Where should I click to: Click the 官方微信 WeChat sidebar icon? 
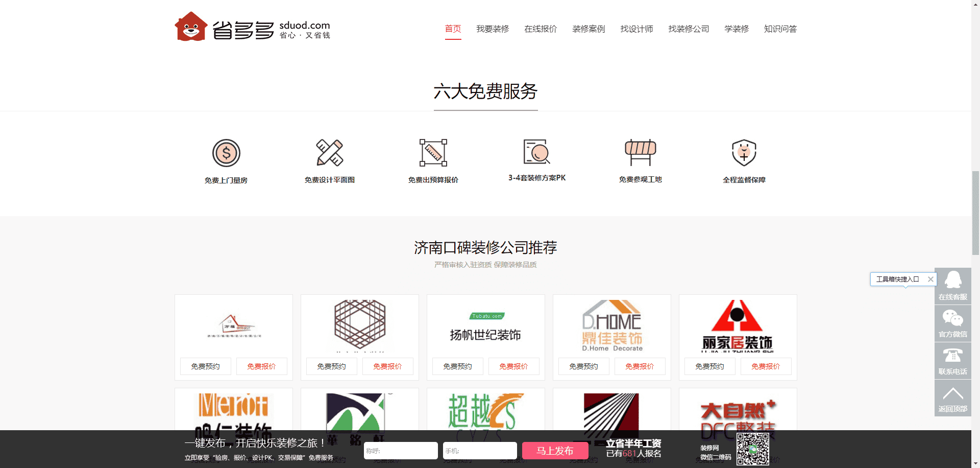[953, 323]
